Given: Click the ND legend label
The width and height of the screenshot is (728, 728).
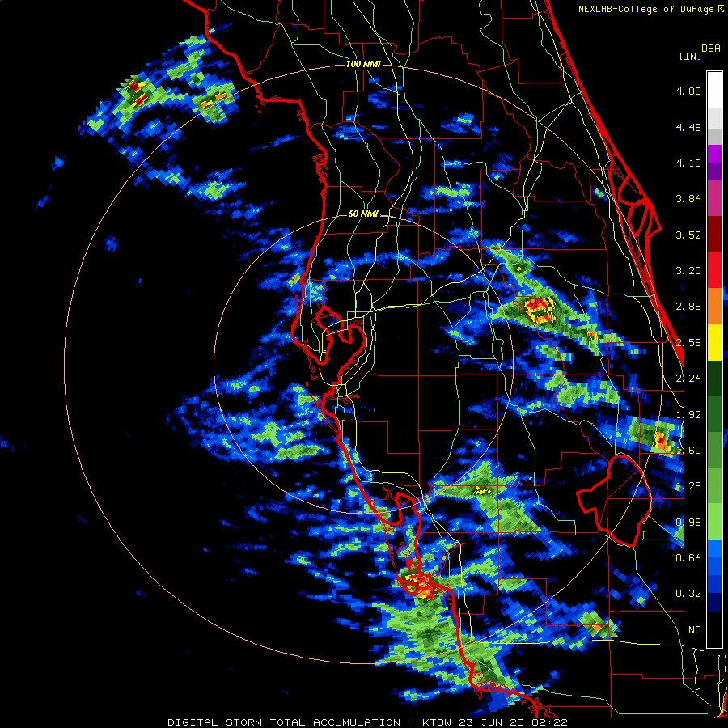Looking at the screenshot, I should click(695, 630).
